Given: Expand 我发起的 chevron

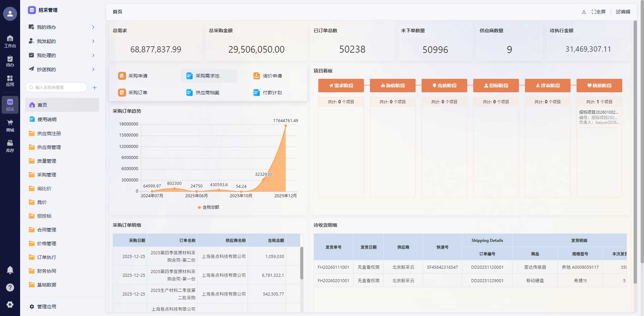Looking at the screenshot, I should click(93, 41).
